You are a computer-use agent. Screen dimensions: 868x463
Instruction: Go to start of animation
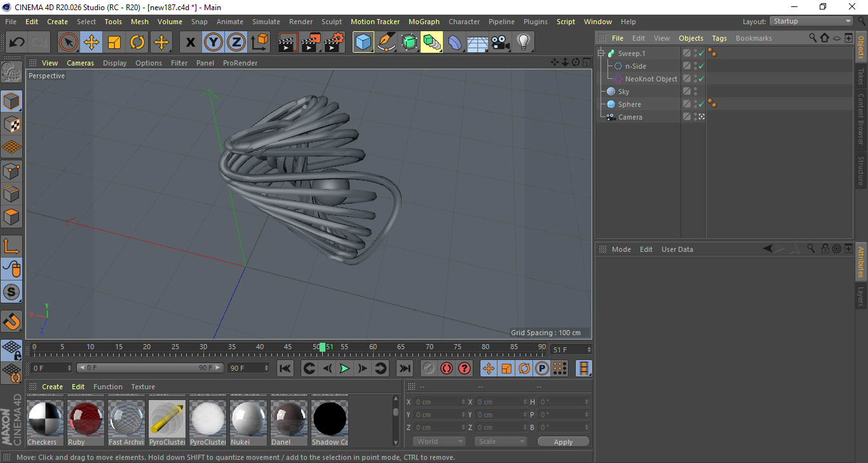[285, 368]
